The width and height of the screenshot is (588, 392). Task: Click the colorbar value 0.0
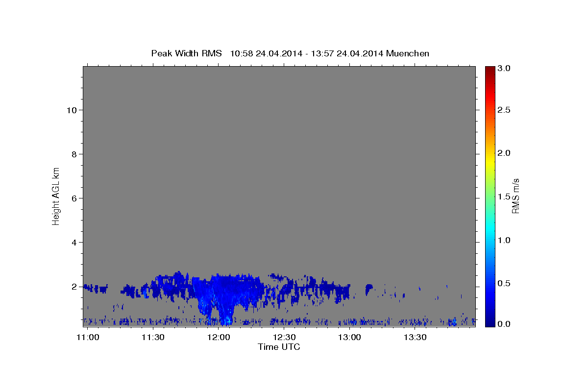[504, 324]
